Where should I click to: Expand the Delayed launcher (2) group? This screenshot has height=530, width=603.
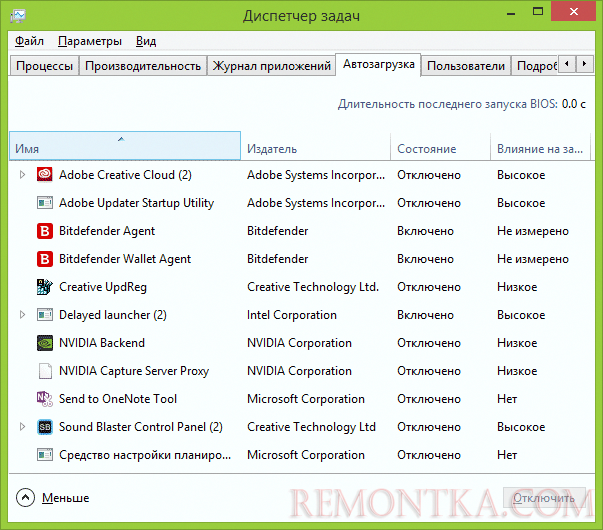coord(22,315)
